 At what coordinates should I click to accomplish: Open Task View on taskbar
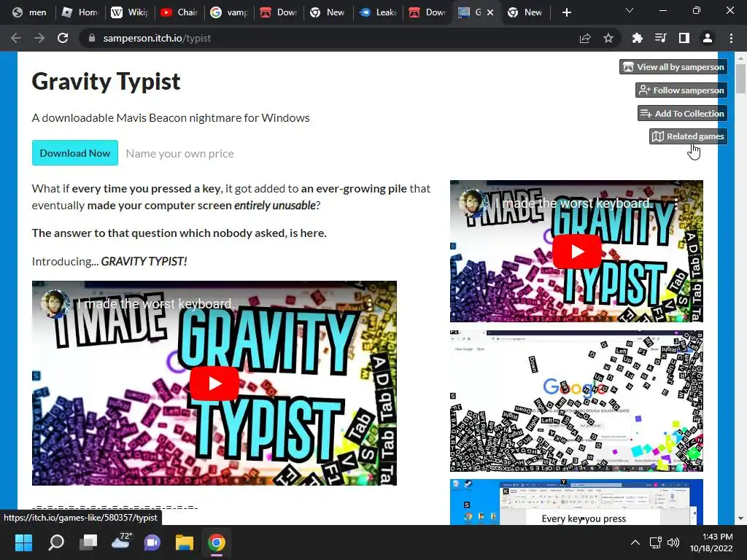point(88,542)
